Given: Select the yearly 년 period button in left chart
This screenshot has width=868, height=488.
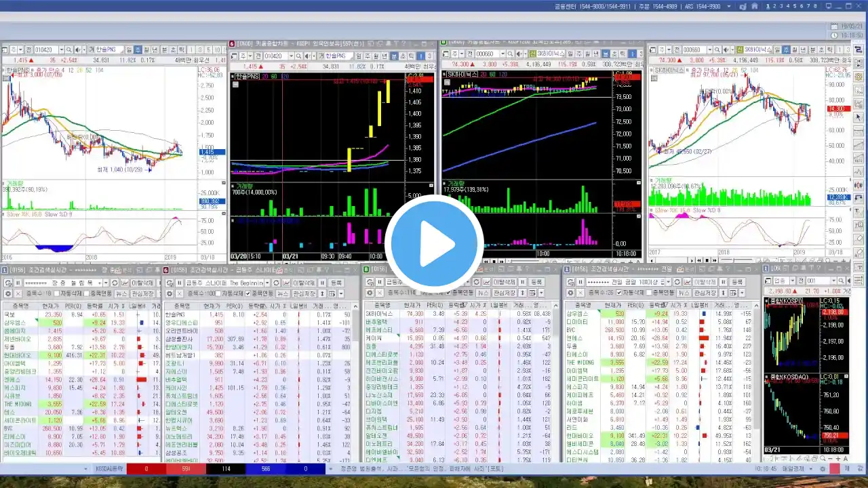Looking at the screenshot, I should click(155, 49).
